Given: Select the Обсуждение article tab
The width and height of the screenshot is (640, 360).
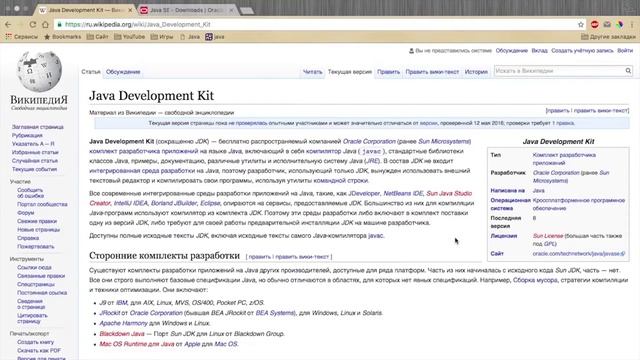Looking at the screenshot, I should click(x=123, y=72).
